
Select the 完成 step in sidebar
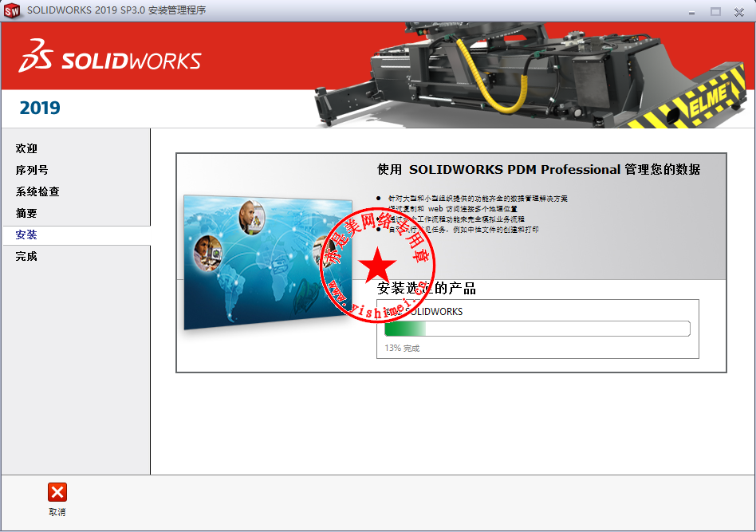(x=26, y=256)
